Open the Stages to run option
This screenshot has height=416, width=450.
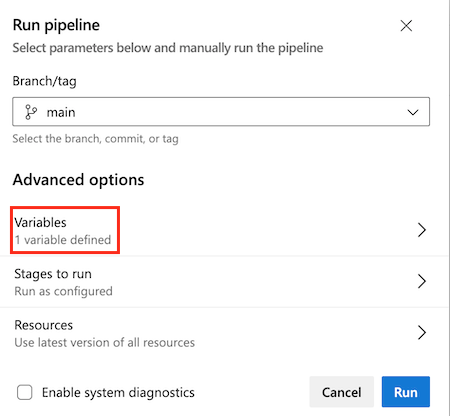click(x=224, y=282)
